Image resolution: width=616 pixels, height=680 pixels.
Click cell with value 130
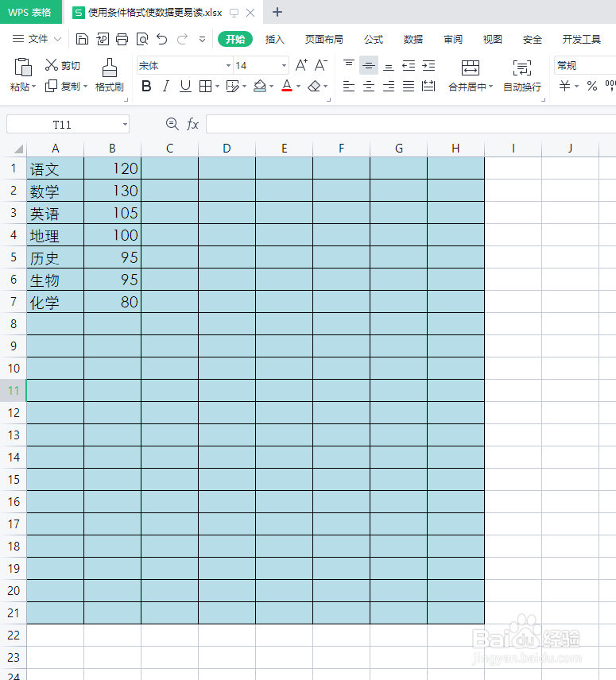112,191
